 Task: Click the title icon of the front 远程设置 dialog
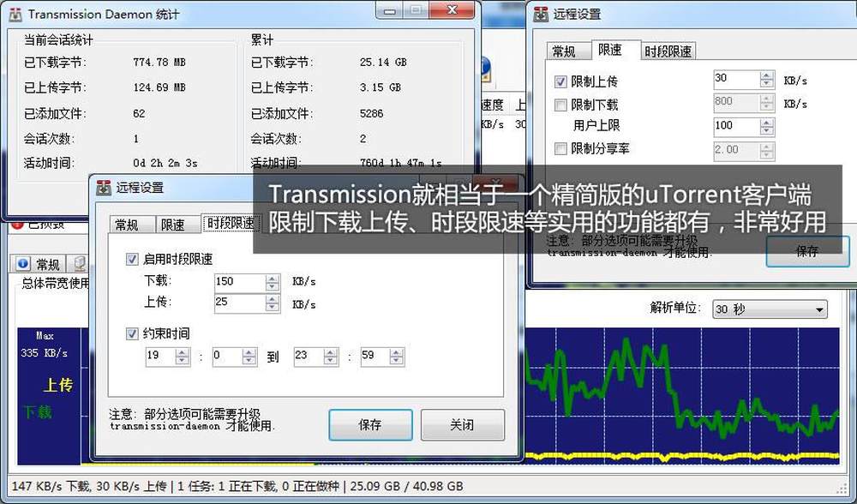[104, 188]
